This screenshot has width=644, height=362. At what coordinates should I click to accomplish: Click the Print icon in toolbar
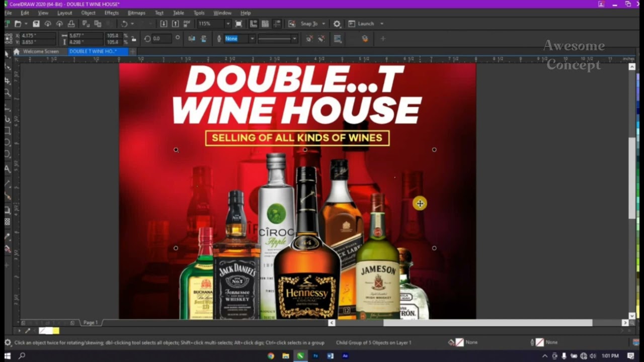(x=71, y=24)
